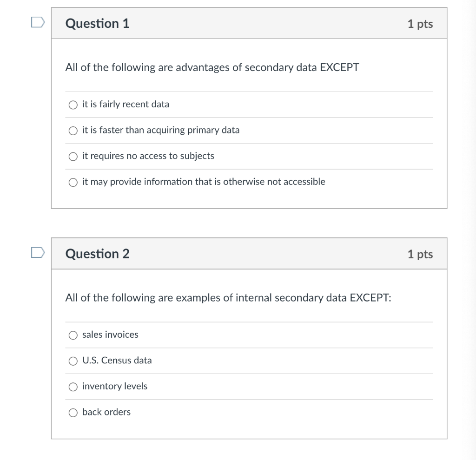Select the 'inventory levels' option

pos(73,386)
